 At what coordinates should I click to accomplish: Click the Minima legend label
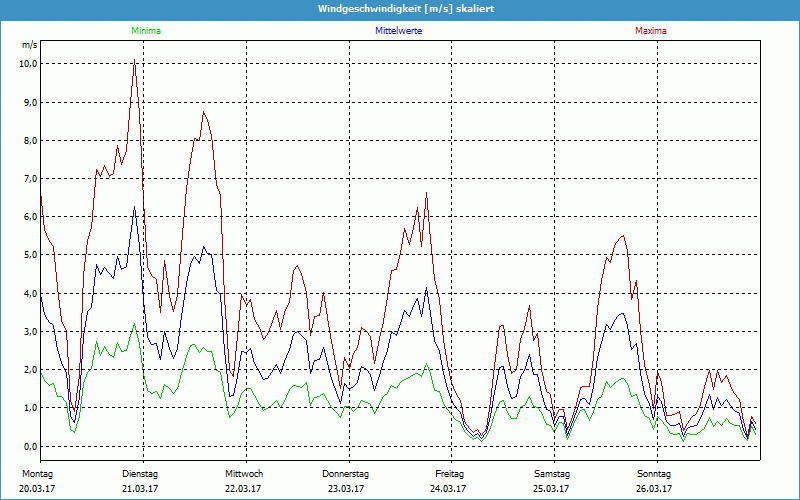tap(146, 31)
